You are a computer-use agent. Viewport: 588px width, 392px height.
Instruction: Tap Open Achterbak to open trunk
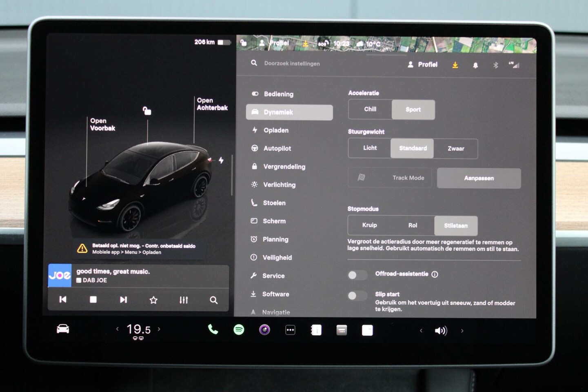point(212,104)
